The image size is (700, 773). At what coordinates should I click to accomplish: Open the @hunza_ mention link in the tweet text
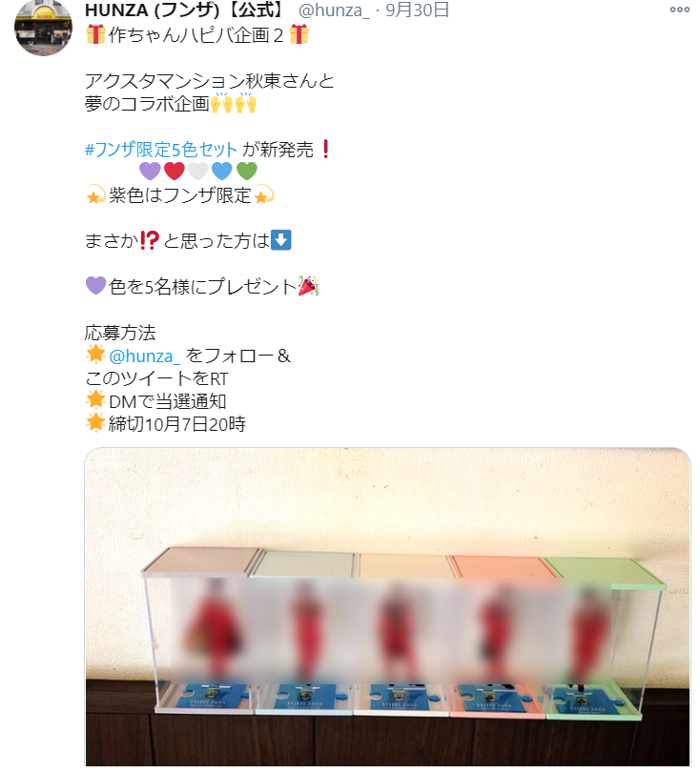pyautogui.click(x=145, y=356)
